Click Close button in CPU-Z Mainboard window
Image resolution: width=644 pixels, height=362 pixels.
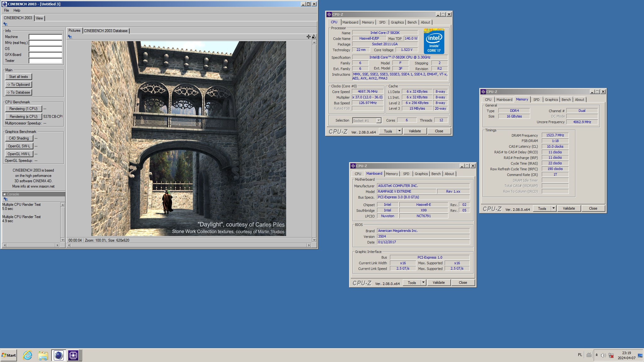463,282
